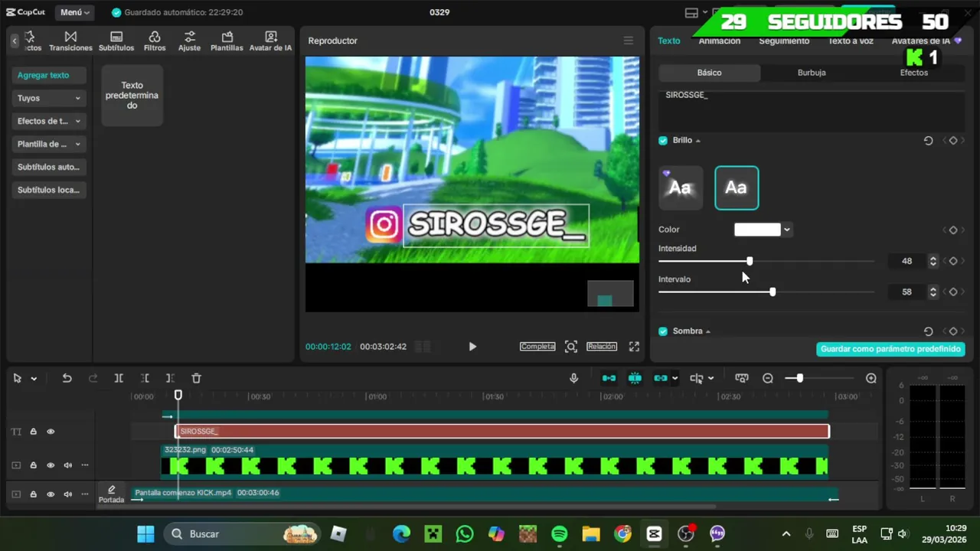The width and height of the screenshot is (980, 551).
Task: Click the delete-right trim icon
Action: 170,378
